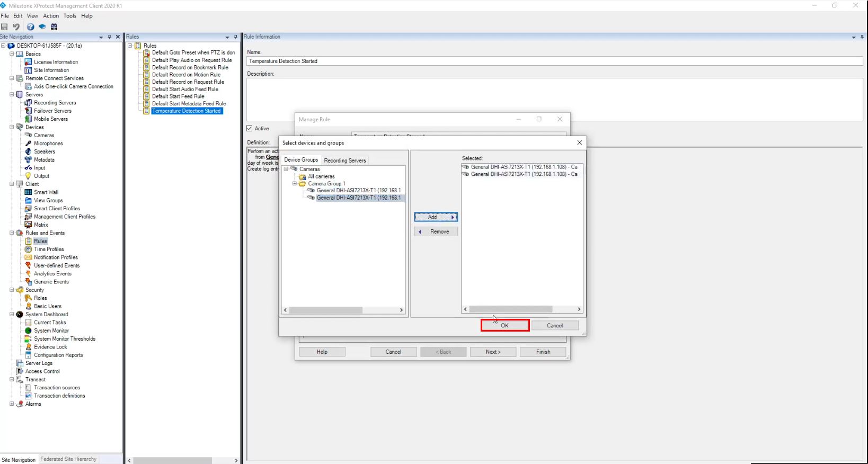Collapse Cameras node in device dialog
Screen dimensions: 868x464
[x=286, y=169]
